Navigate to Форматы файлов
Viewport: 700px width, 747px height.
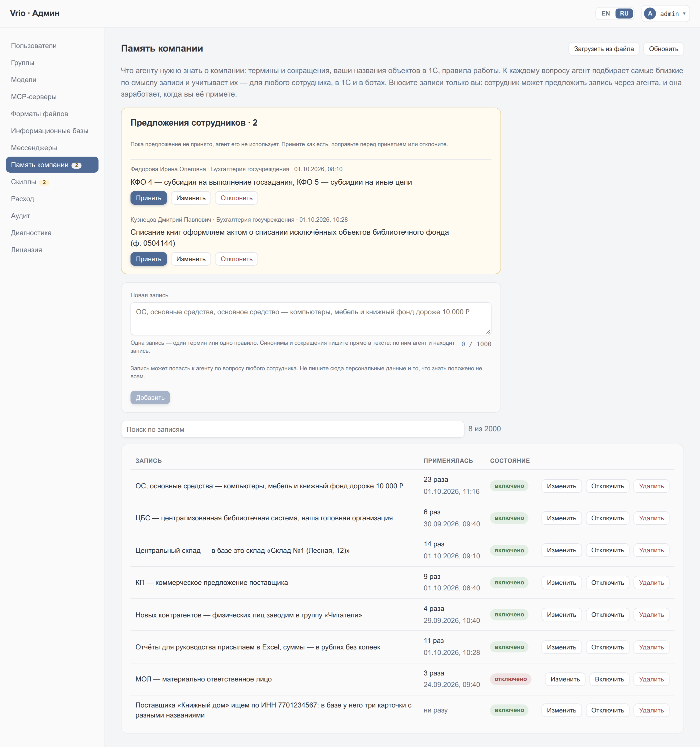(52, 114)
